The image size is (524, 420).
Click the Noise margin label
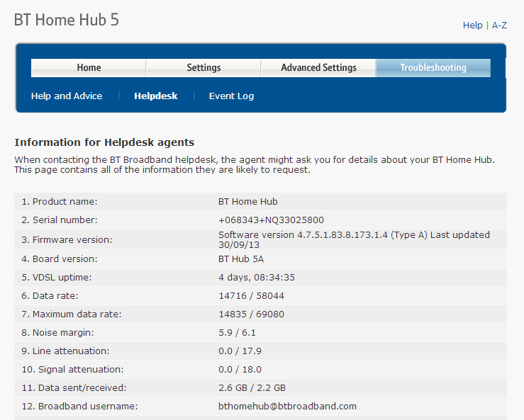click(x=57, y=332)
